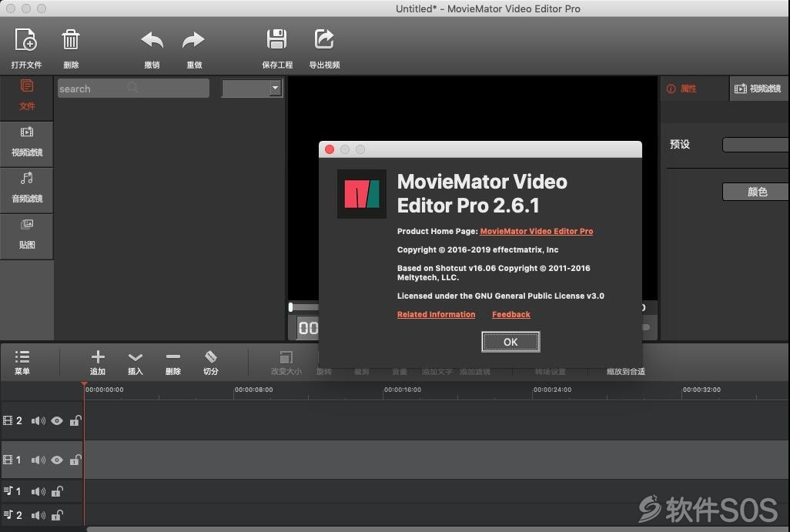Lock audio track 1 padlock icon
Image resolution: width=790 pixels, height=532 pixels.
point(57,490)
